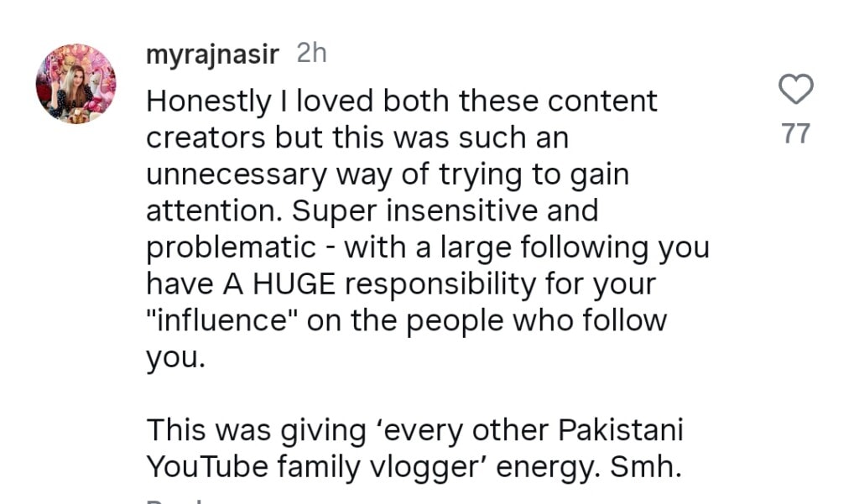859x504 pixels.
Task: Click the Reply option below the comment
Action: (174, 500)
